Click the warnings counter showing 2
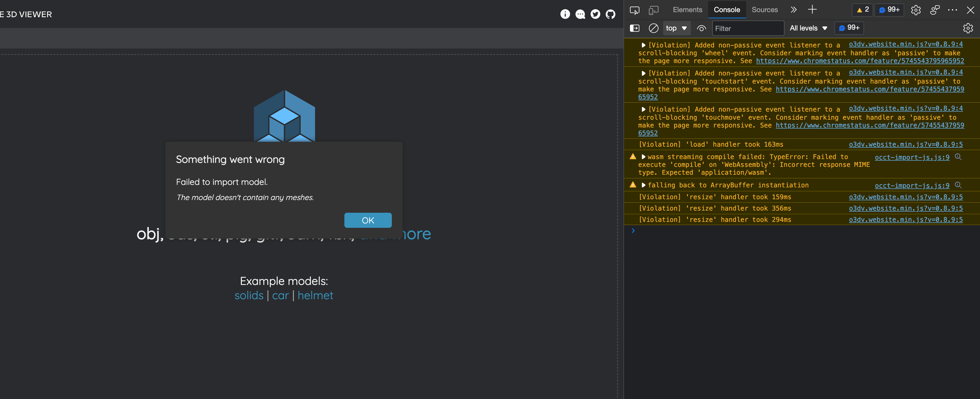 [x=862, y=10]
